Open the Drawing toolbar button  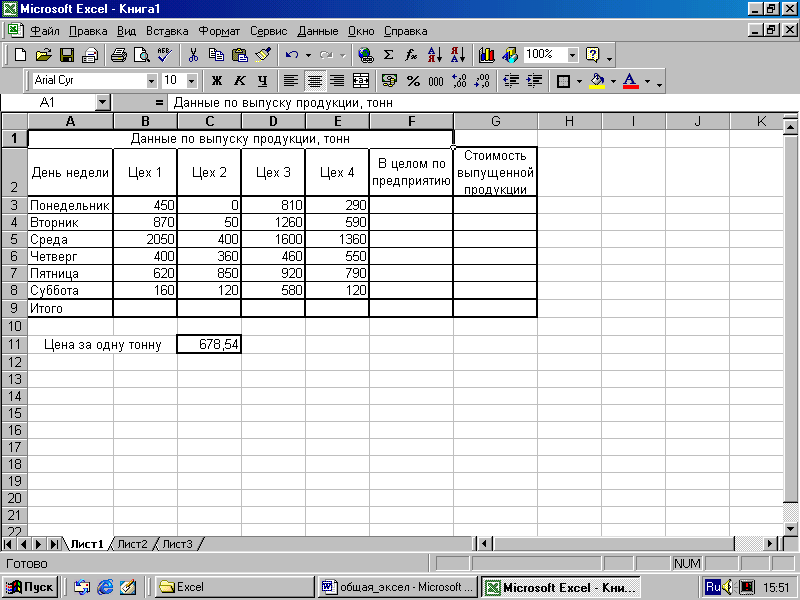pos(509,55)
